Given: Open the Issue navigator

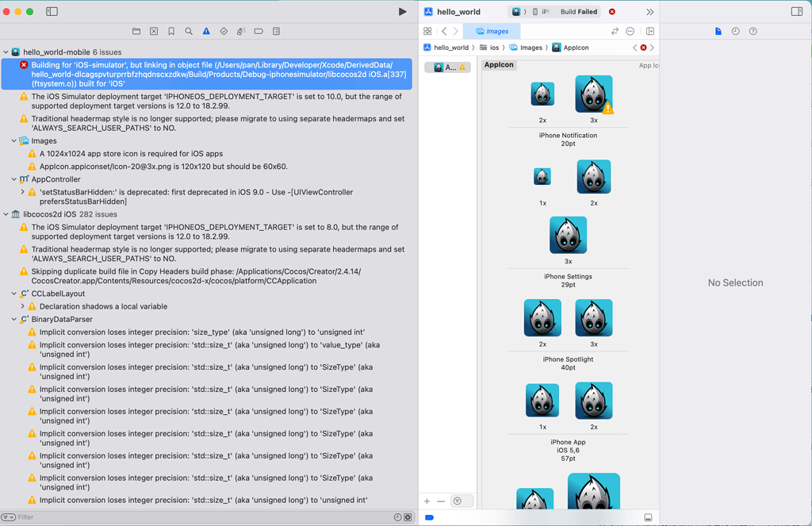Looking at the screenshot, I should 205,31.
